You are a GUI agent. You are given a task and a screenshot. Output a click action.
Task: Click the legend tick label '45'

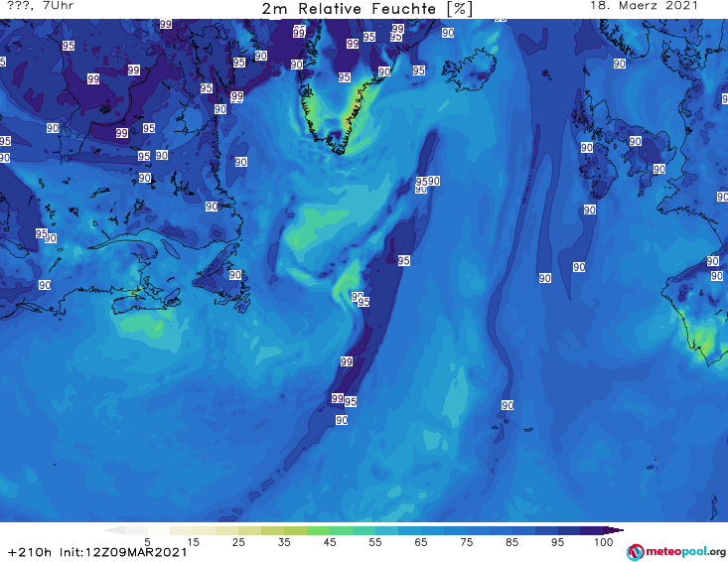330,542
